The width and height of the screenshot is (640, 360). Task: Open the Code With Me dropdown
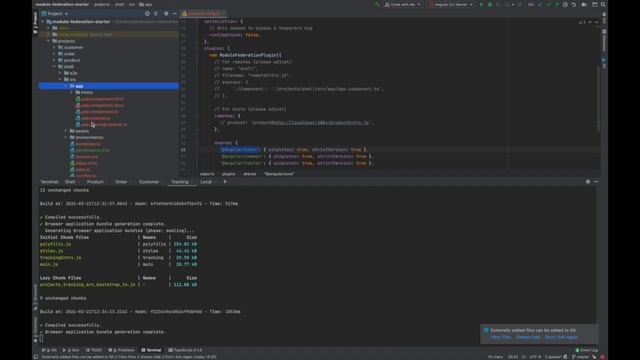(x=402, y=4)
